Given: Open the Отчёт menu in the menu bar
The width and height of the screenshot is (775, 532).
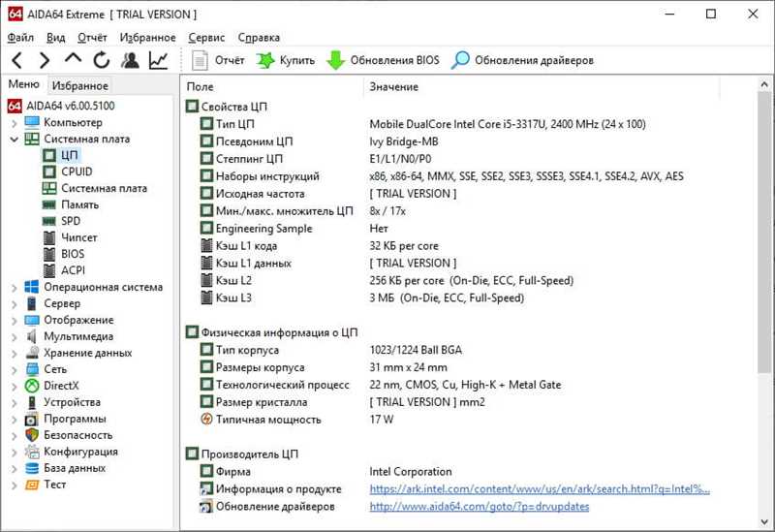Looking at the screenshot, I should pos(92,38).
